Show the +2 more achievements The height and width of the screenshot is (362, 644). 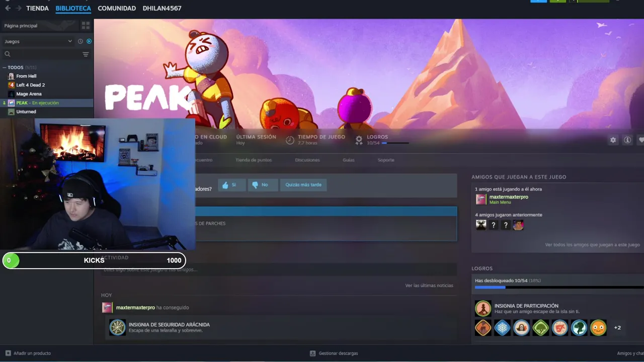click(x=617, y=328)
